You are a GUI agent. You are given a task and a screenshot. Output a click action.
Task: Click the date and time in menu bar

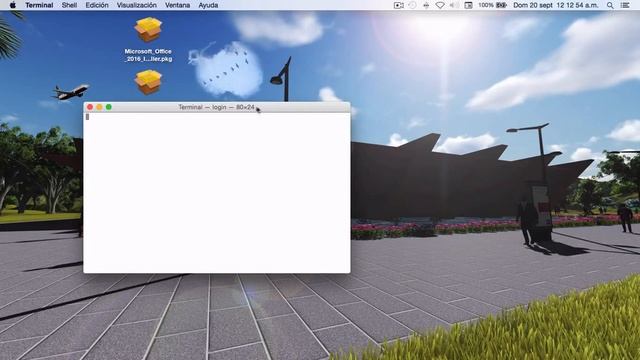point(556,5)
